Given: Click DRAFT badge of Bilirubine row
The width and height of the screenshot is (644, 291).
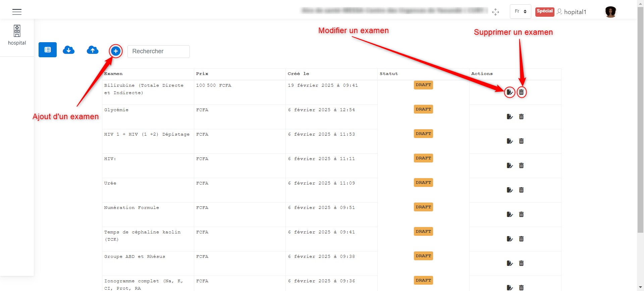Looking at the screenshot, I should click(423, 85).
